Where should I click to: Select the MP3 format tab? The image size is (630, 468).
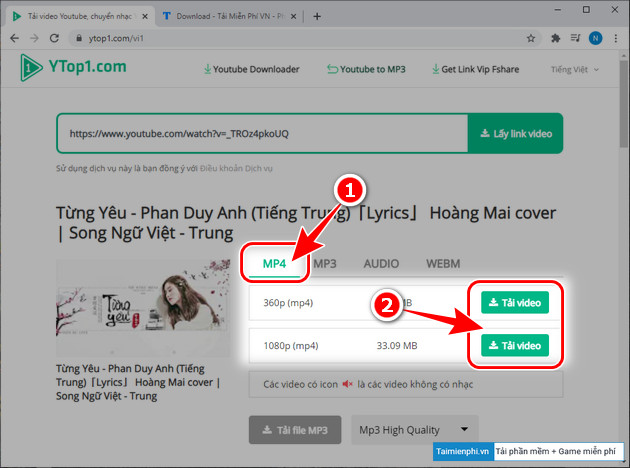point(325,264)
